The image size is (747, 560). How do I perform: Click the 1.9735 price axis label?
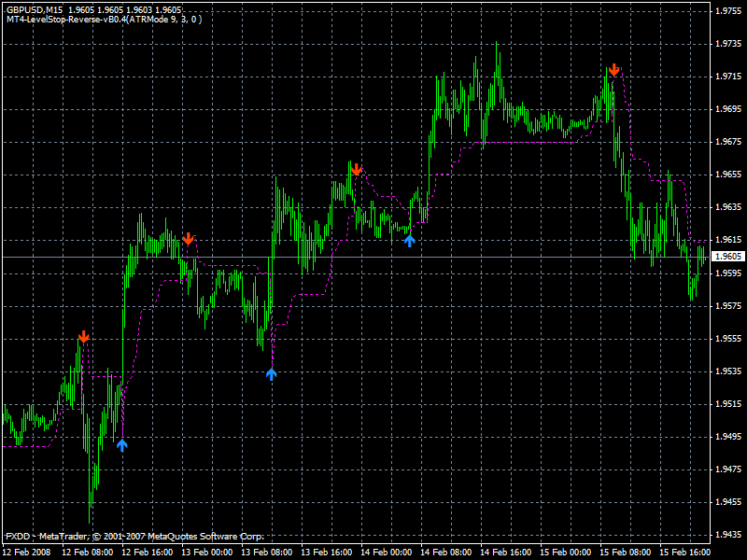pyautogui.click(x=728, y=44)
